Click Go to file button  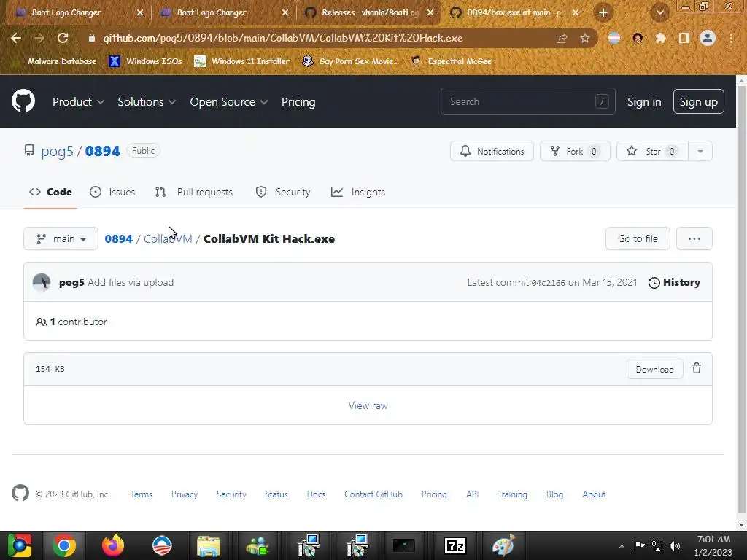(638, 238)
